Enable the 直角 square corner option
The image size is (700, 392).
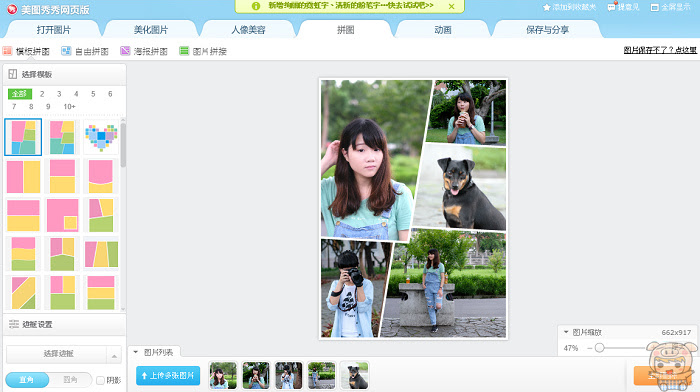point(27,380)
